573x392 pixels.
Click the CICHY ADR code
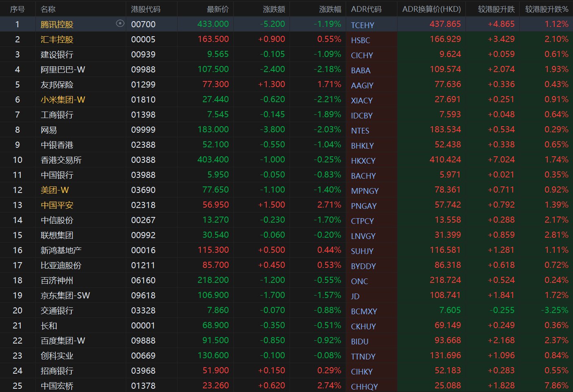362,55
